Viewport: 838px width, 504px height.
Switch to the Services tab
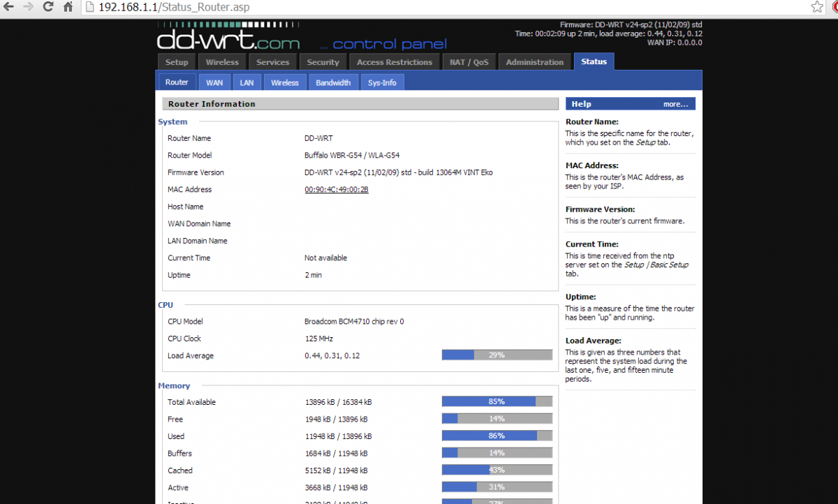pyautogui.click(x=272, y=62)
